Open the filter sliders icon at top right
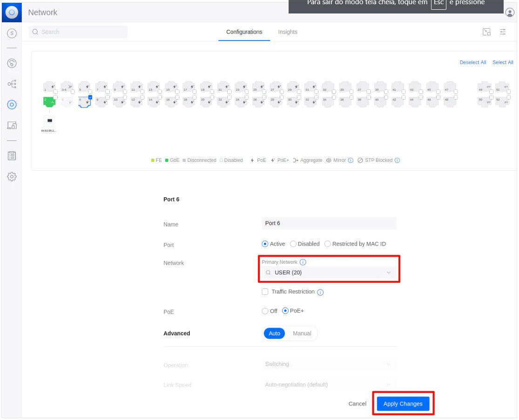The height and width of the screenshot is (420, 519). click(x=503, y=32)
